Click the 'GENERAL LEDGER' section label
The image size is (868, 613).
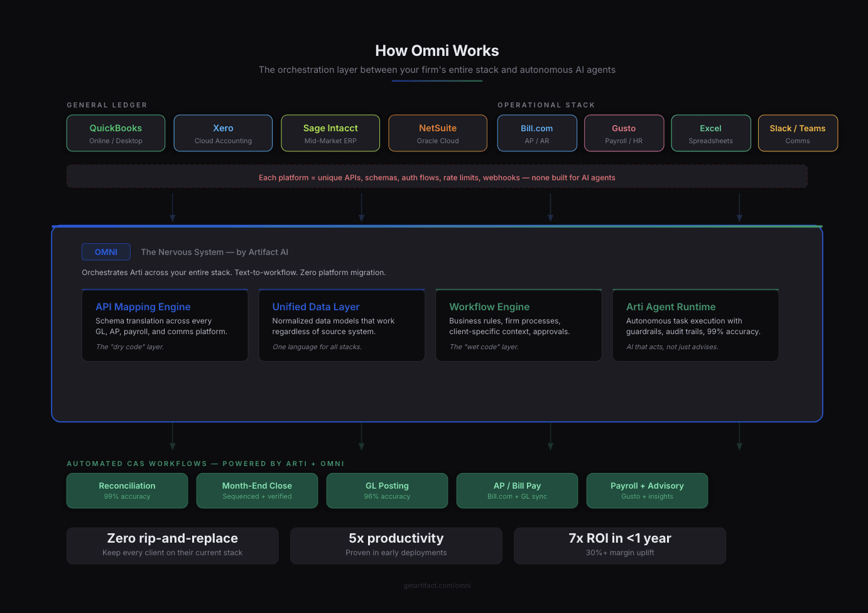tap(107, 105)
